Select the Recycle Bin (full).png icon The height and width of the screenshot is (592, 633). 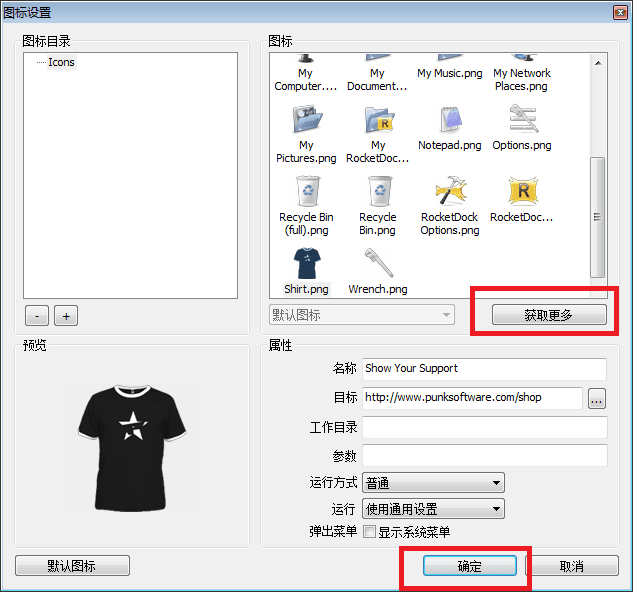(x=308, y=191)
